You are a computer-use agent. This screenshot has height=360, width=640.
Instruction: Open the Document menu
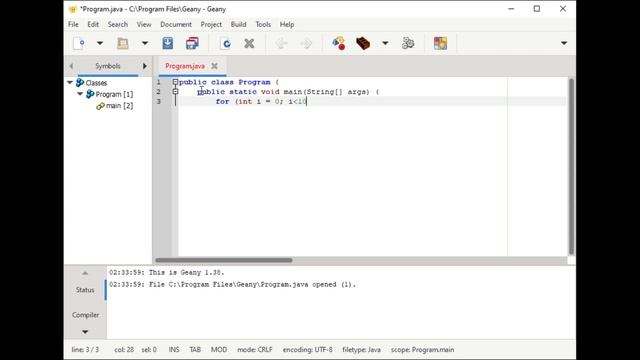pyautogui.click(x=176, y=24)
